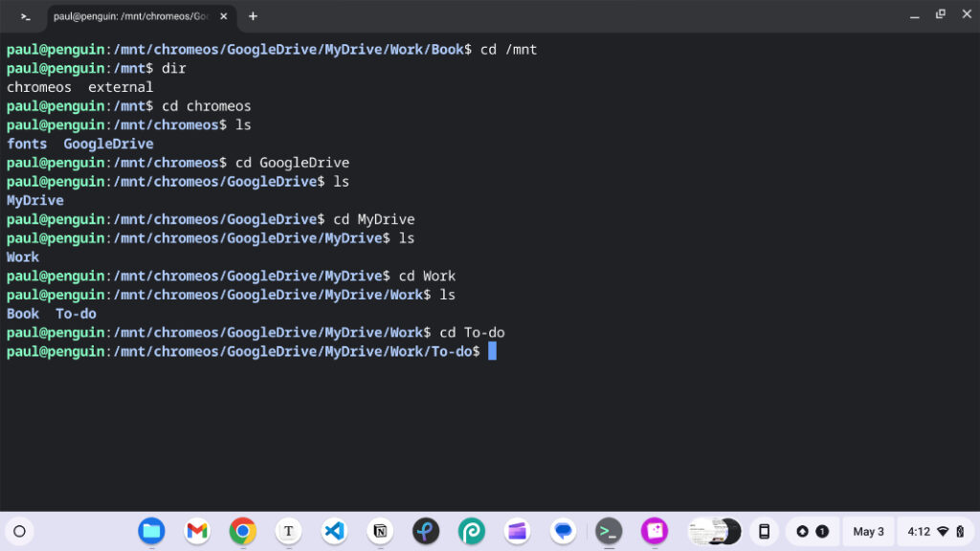Open a new terminal tab with the plus button
The width and height of the screenshot is (980, 551).
251,15
